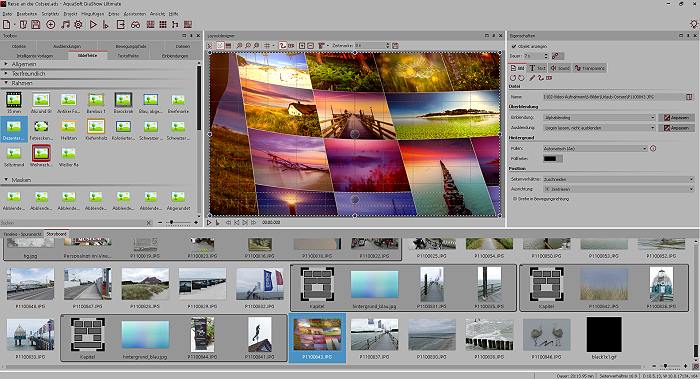Viewport: 700px width, 379px height.
Task: Click the Dauer spinner arrows
Action: tap(546, 56)
